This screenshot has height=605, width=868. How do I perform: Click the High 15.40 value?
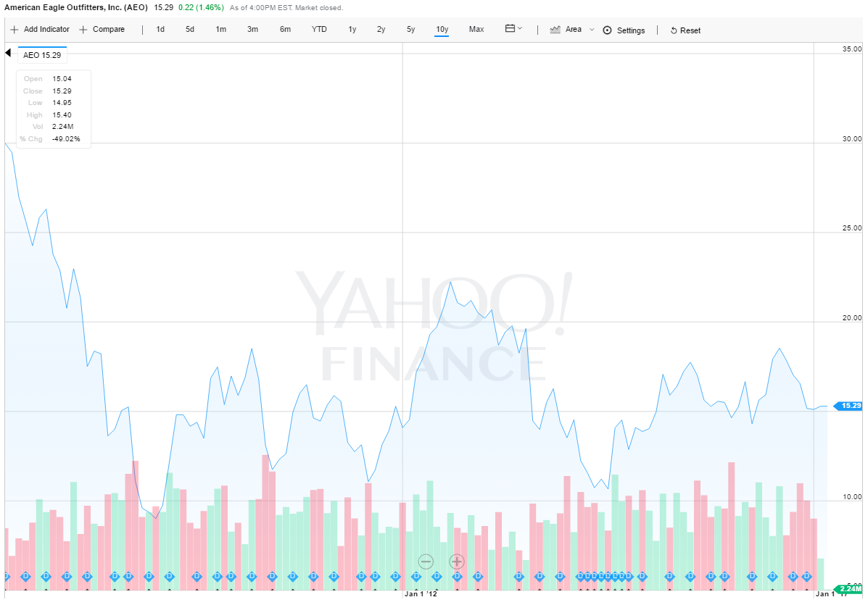coord(62,115)
